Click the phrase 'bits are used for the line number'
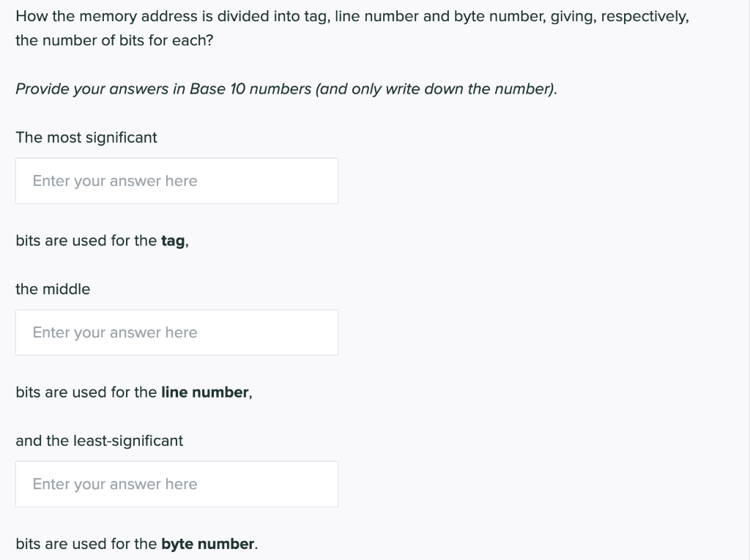Image resolution: width=750 pixels, height=560 pixels. point(132,392)
